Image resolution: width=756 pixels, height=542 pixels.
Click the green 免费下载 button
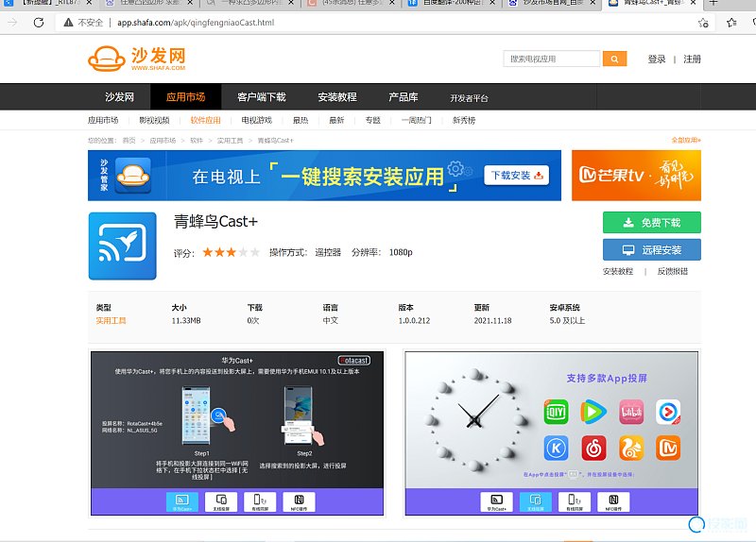click(x=651, y=223)
